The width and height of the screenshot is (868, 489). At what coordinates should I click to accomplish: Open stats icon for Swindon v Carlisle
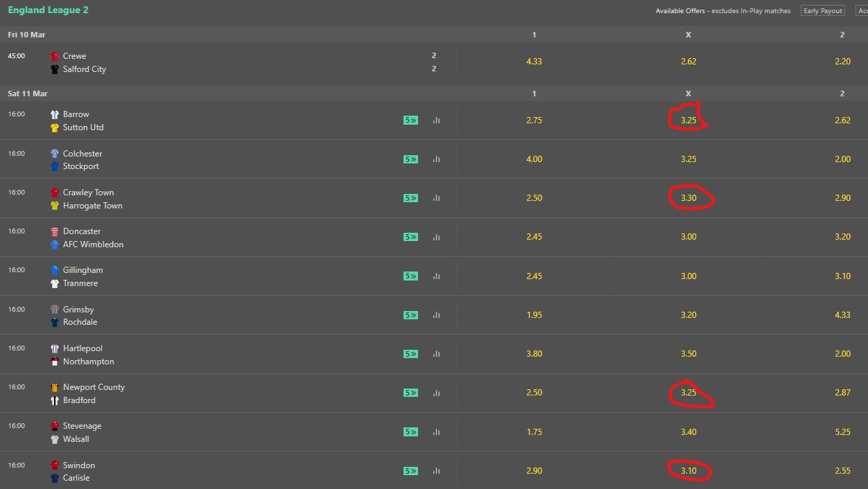point(436,471)
